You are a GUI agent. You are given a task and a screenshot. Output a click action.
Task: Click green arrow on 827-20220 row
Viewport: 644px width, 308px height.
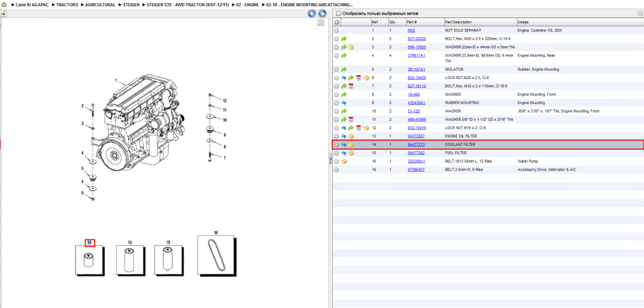tap(344, 39)
